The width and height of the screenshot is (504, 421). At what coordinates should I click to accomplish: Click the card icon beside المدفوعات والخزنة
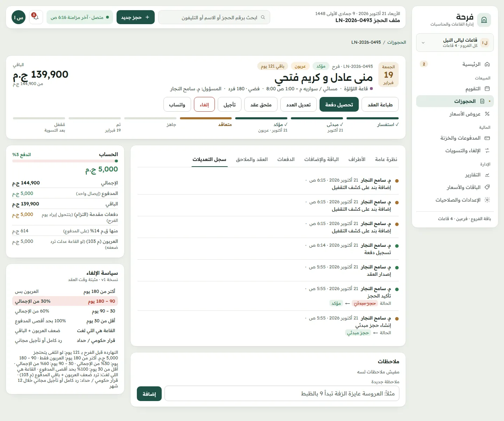click(487, 138)
